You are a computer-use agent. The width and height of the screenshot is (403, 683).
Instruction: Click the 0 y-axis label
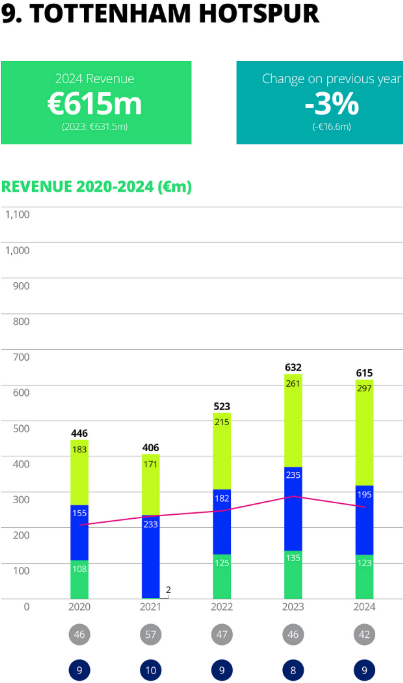(x=27, y=607)
